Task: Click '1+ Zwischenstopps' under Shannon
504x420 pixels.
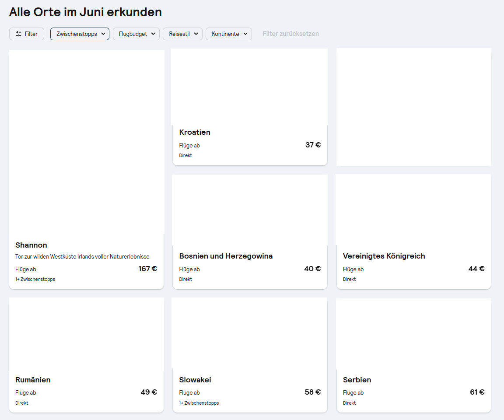Action: click(x=35, y=279)
